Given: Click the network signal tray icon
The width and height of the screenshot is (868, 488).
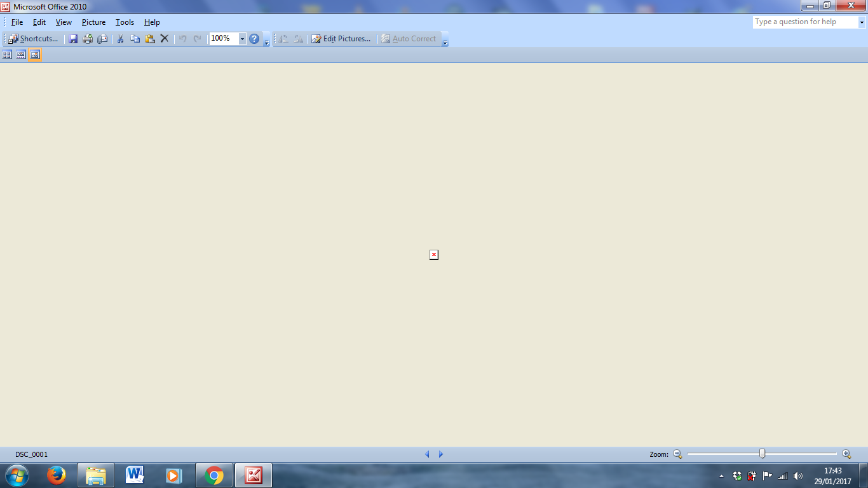Looking at the screenshot, I should (783, 475).
